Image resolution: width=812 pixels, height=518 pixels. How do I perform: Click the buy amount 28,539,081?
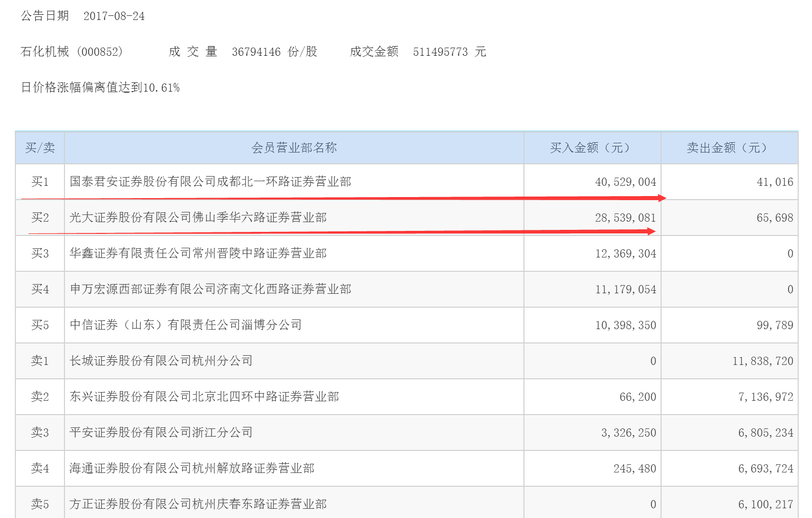click(625, 218)
